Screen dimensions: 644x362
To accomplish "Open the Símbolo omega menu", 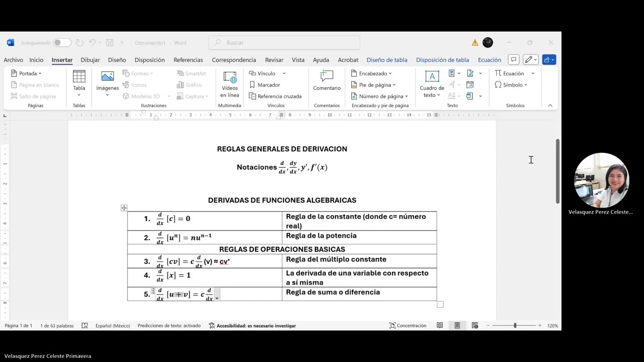I will (511, 85).
